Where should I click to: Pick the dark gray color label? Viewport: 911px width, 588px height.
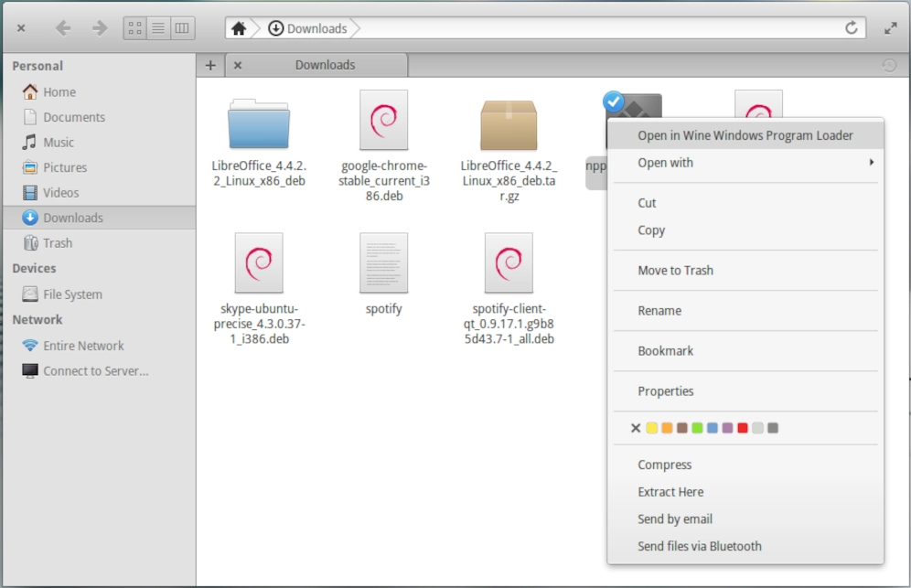click(773, 428)
